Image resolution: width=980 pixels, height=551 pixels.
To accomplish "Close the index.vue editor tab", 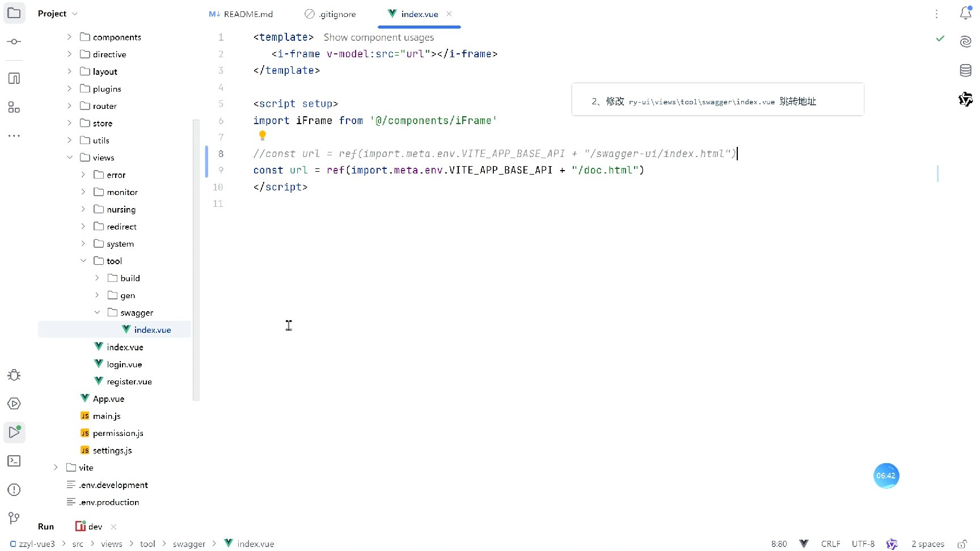I will 449,14.
